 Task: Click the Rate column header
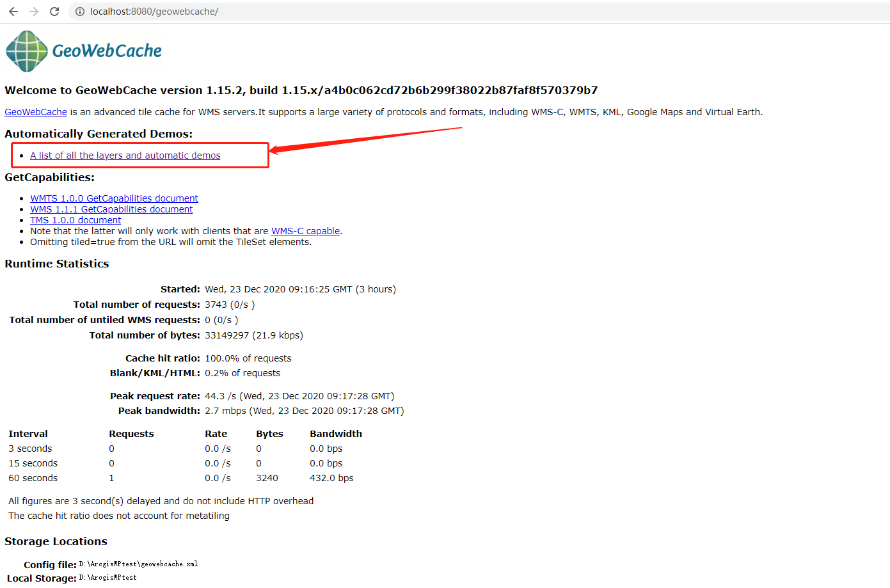pyautogui.click(x=216, y=434)
